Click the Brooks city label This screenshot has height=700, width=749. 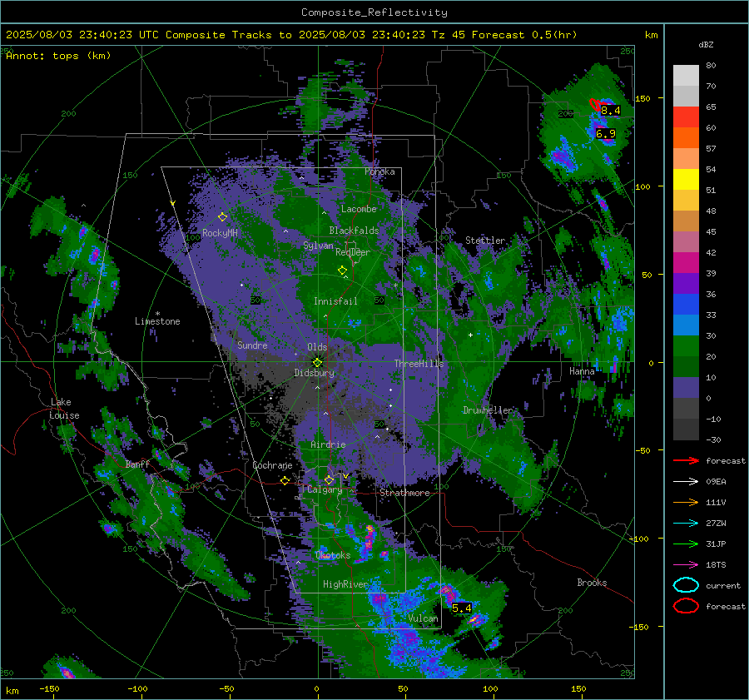592,583
